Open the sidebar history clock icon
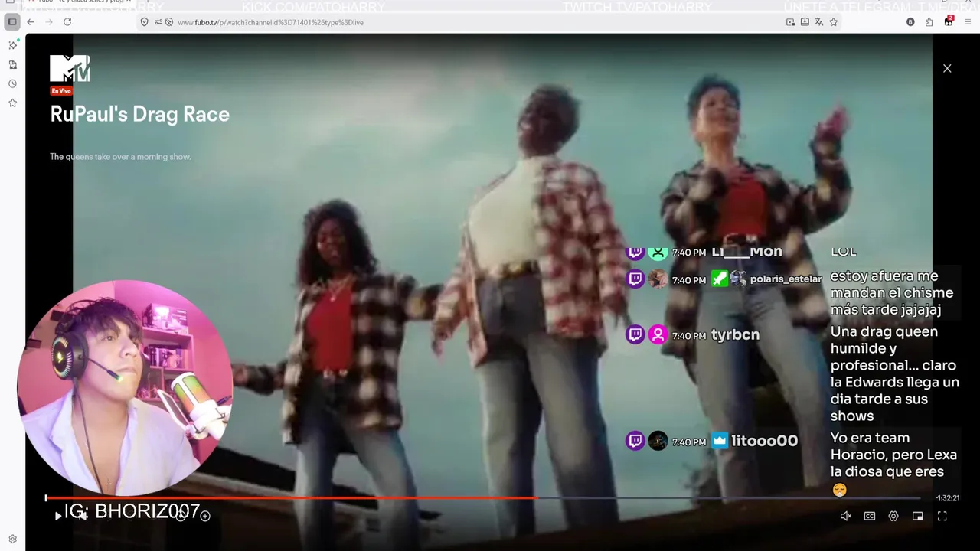980x551 pixels. pos(12,83)
